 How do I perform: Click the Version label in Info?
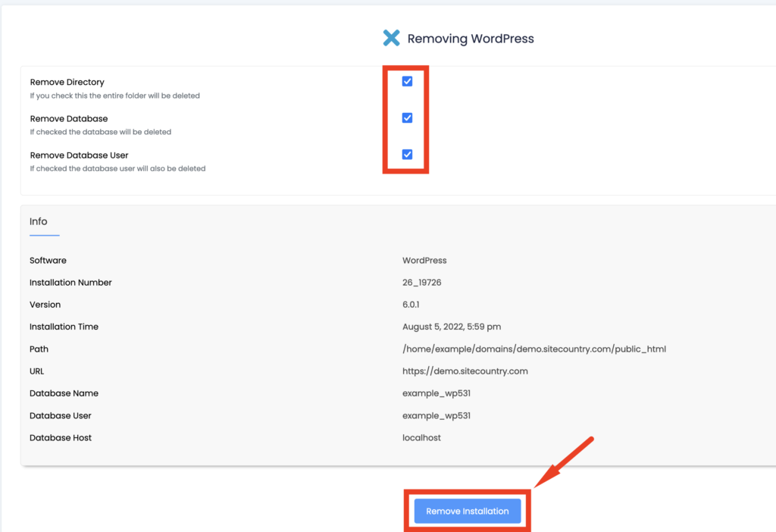[45, 305]
